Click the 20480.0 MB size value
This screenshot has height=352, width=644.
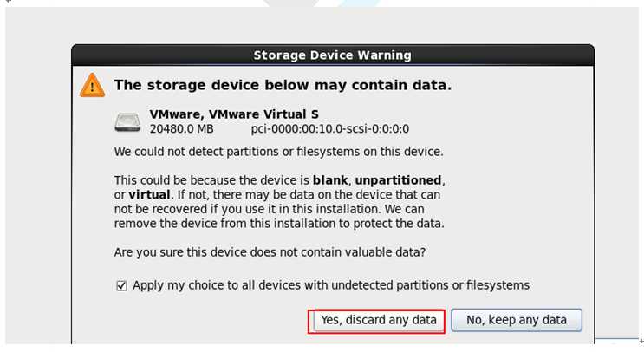(181, 129)
